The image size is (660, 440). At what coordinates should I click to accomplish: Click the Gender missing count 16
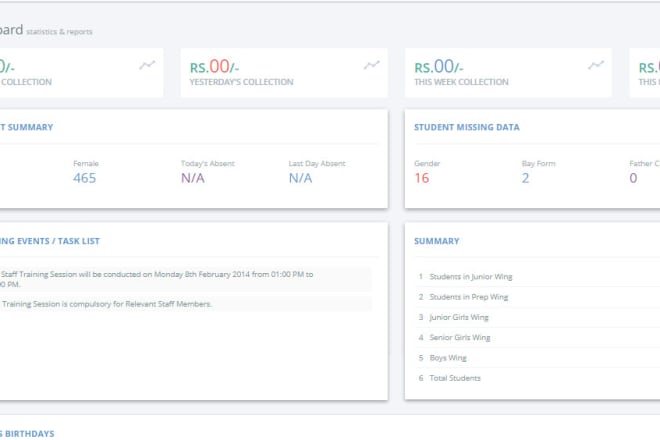[421, 178]
